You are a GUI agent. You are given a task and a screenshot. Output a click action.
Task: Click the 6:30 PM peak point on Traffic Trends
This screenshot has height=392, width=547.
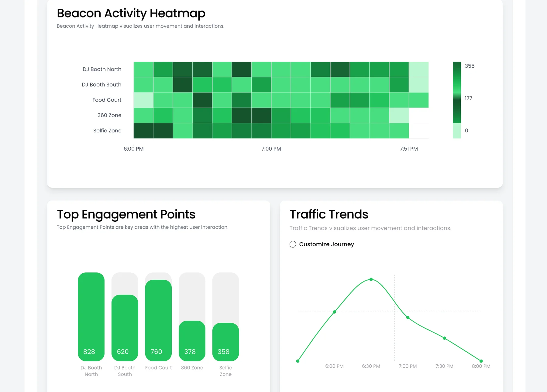tap(371, 279)
